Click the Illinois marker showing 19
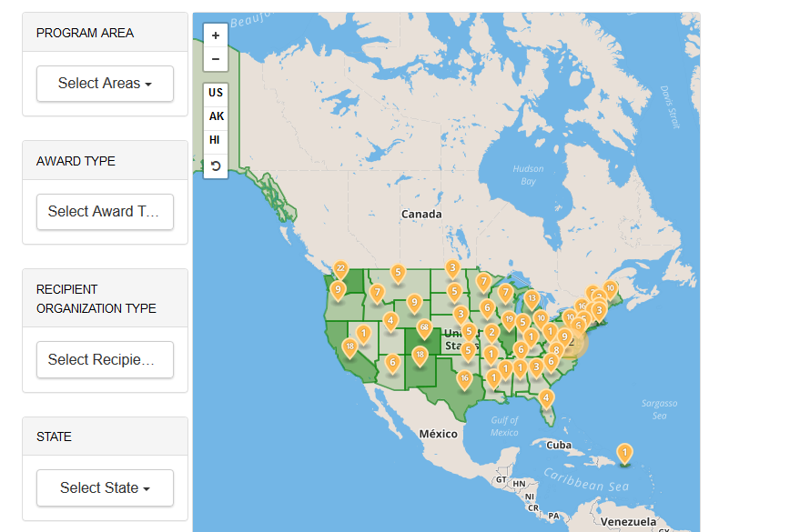The height and width of the screenshot is (532, 790). pos(509,319)
